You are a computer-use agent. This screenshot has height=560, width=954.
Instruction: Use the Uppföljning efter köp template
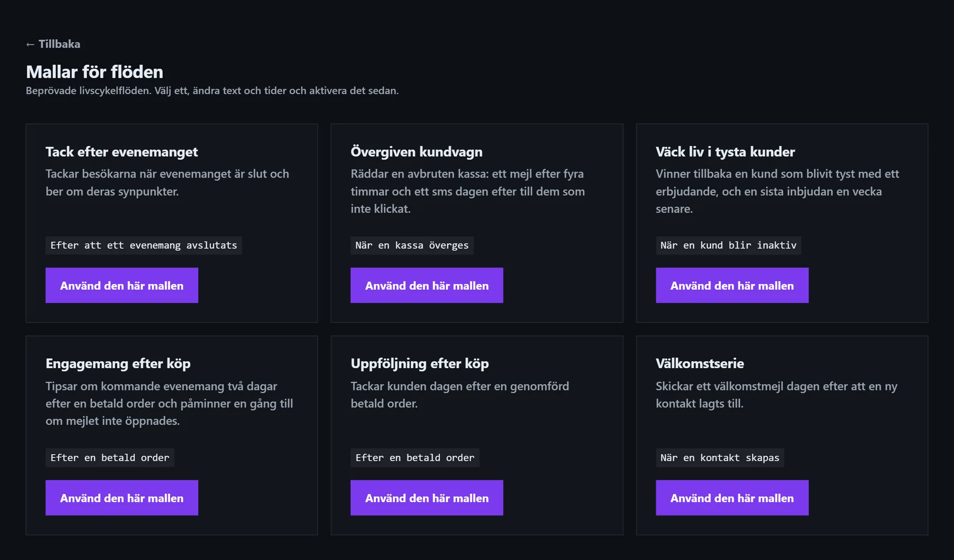(x=427, y=498)
